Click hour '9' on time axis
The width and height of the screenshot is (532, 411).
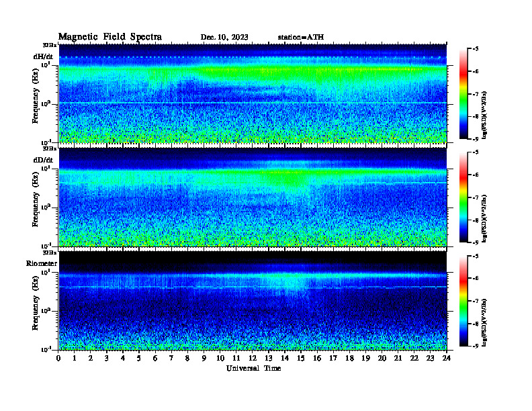point(204,359)
